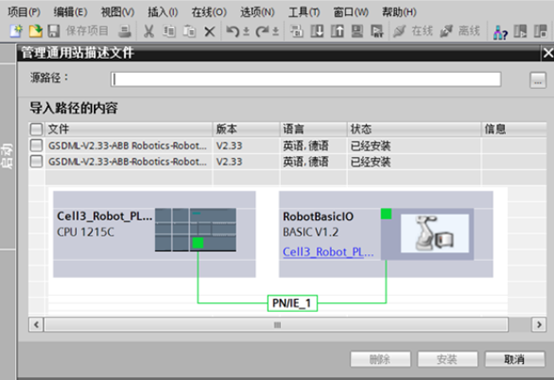
Task: Click the Print toolbar icon
Action: [125, 31]
